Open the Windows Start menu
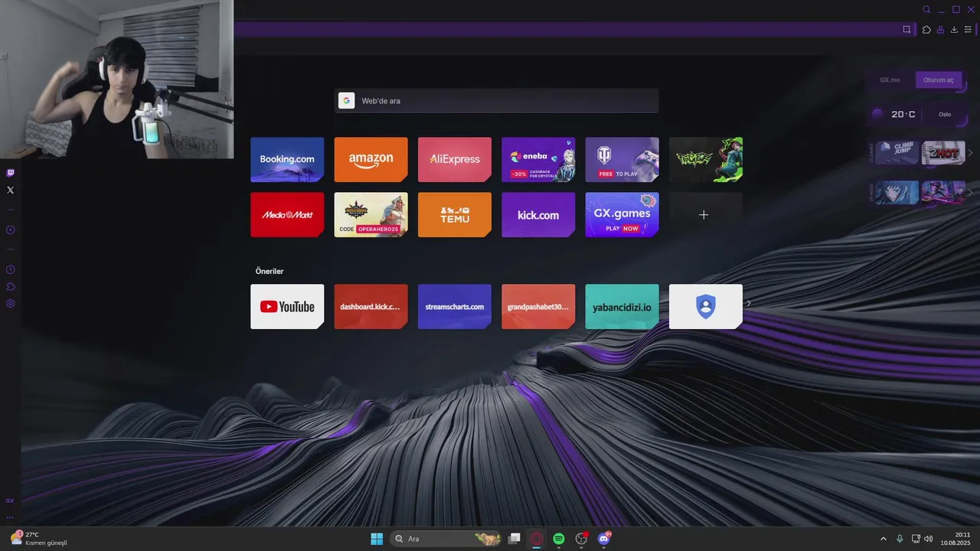This screenshot has width=980, height=551. pos(377,539)
